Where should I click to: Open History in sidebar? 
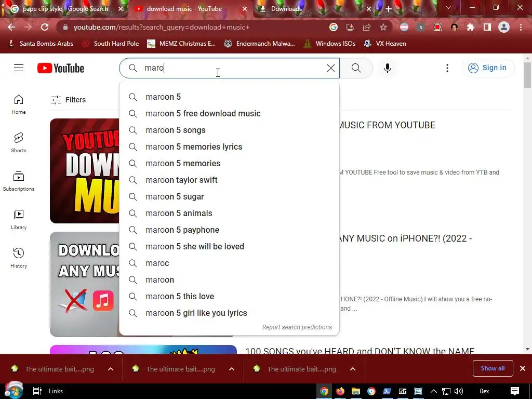pyautogui.click(x=19, y=258)
